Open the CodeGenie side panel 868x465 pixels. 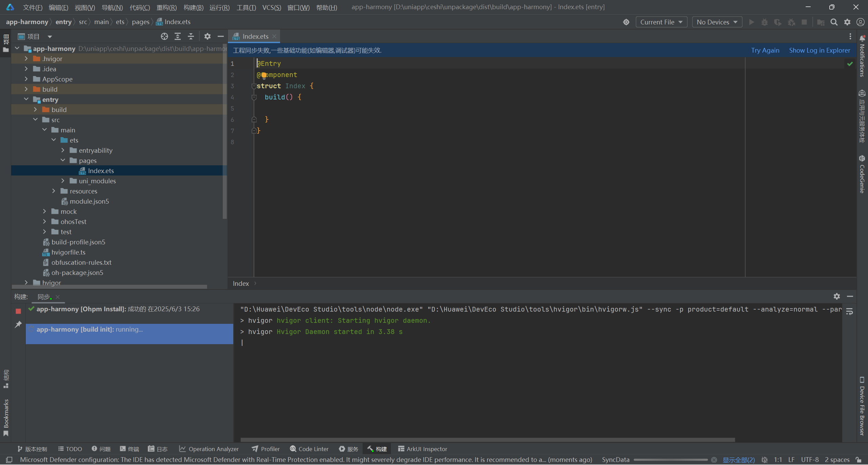coord(862,174)
